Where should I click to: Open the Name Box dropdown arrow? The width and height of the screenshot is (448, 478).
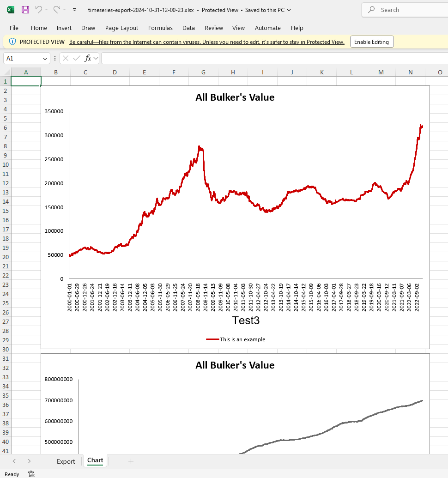point(44,58)
